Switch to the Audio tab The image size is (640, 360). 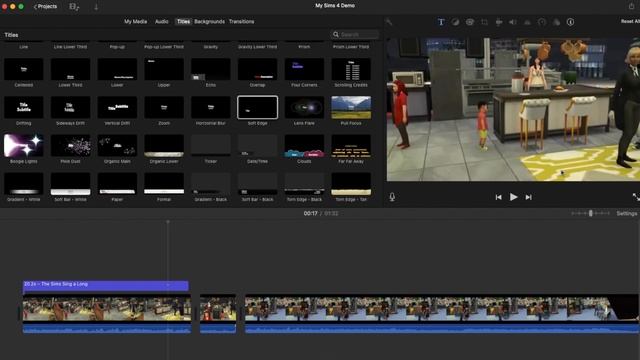coord(162,22)
